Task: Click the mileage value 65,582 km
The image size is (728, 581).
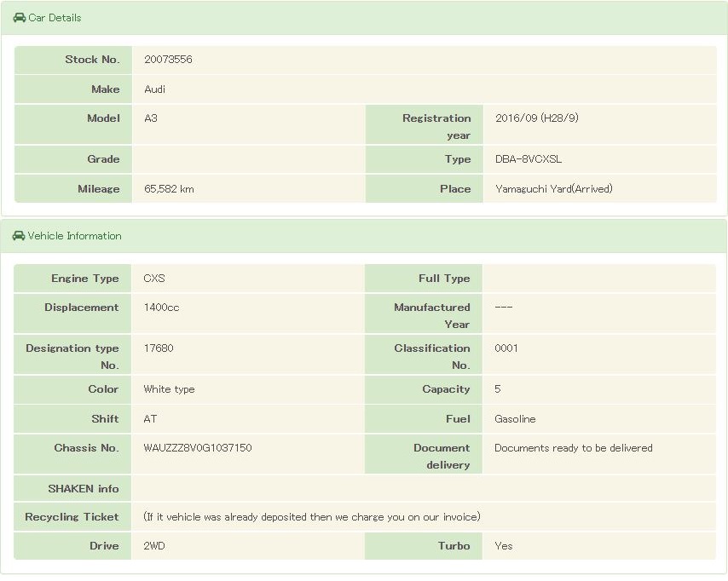Action: click(x=169, y=189)
